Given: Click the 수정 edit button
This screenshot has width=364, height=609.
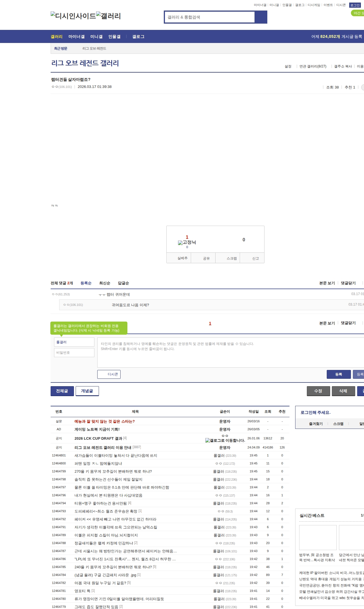Looking at the screenshot, I should coord(318,391).
